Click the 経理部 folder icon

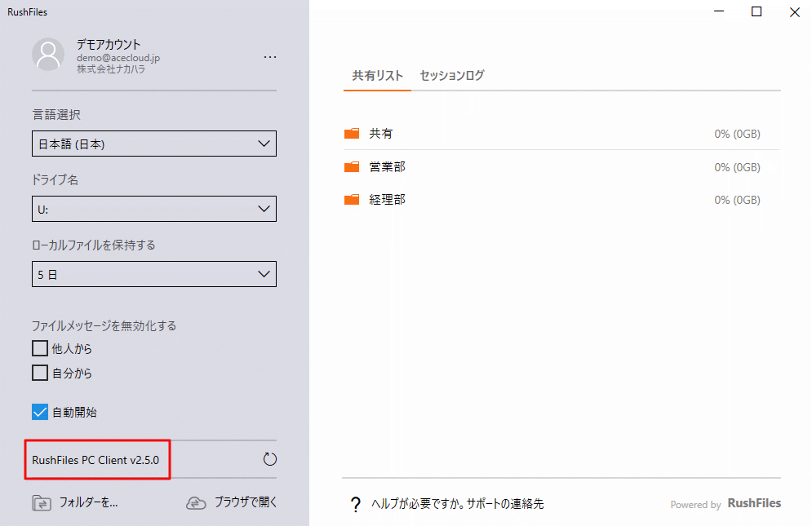352,199
